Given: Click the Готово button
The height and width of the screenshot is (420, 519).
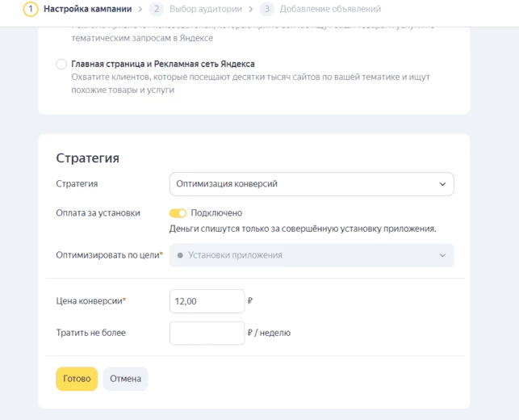Looking at the screenshot, I should [x=77, y=379].
